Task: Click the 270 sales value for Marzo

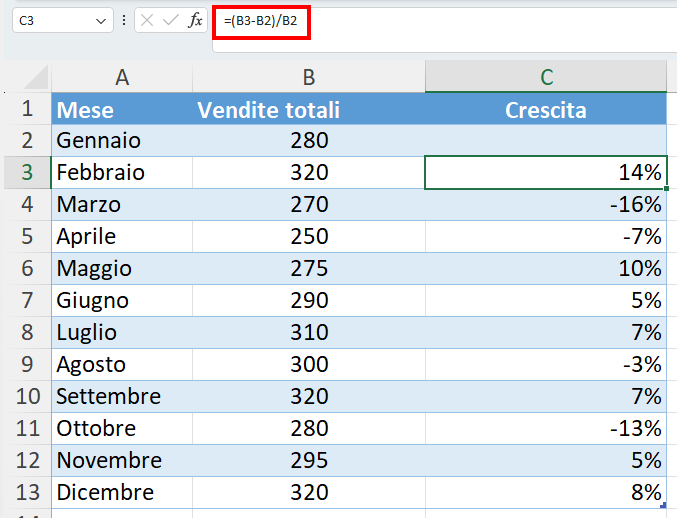Action: (x=309, y=205)
